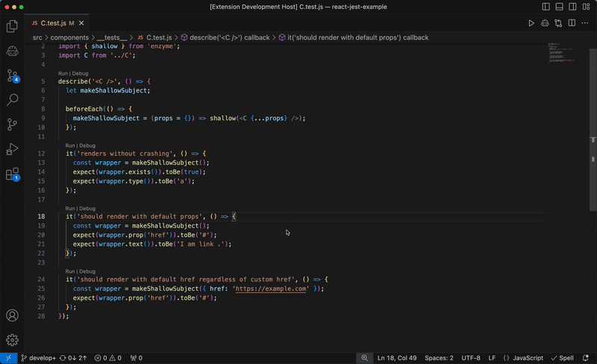Toggle the Spell checker in status bar
The image size is (597, 364).
[563, 358]
